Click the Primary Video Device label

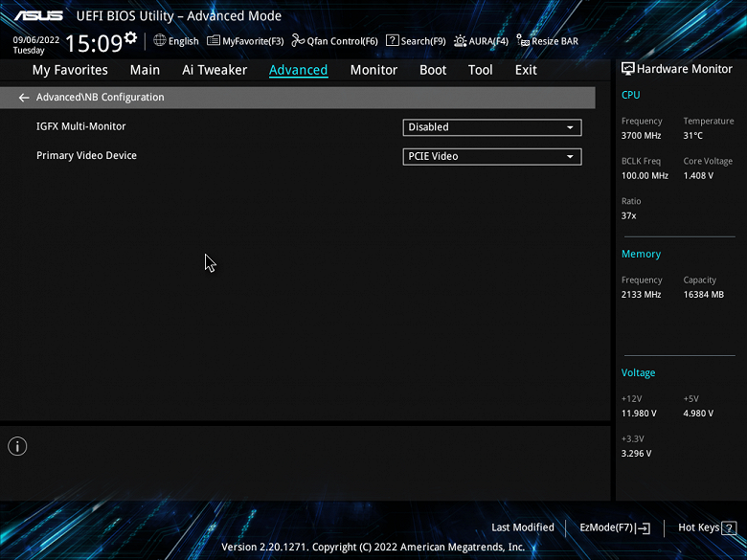[86, 156]
